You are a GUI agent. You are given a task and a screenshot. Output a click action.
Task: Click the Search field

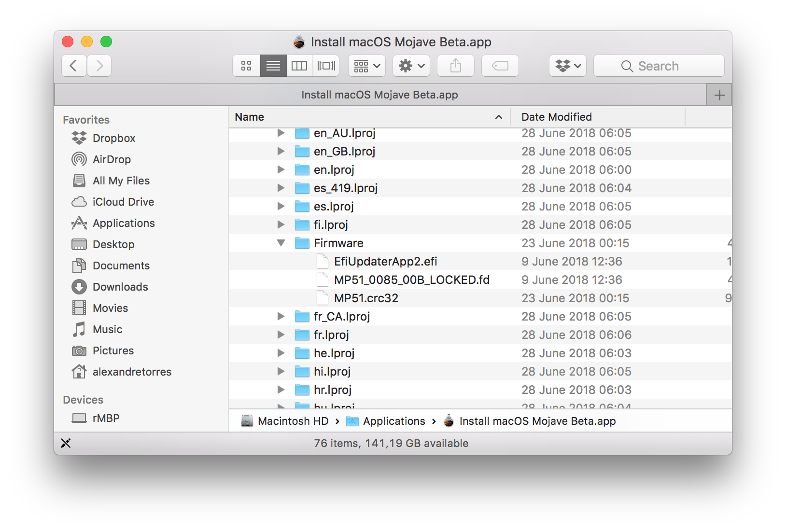(659, 66)
